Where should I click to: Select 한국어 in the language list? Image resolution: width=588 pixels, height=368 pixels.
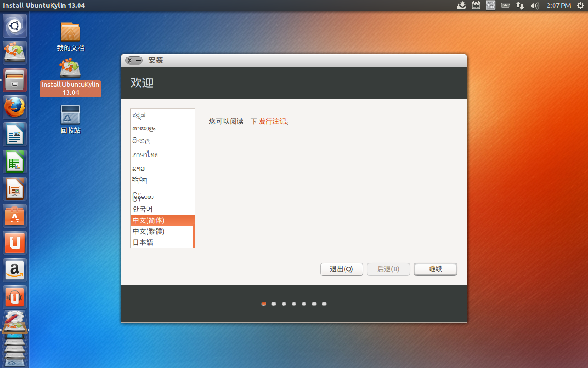(x=162, y=209)
